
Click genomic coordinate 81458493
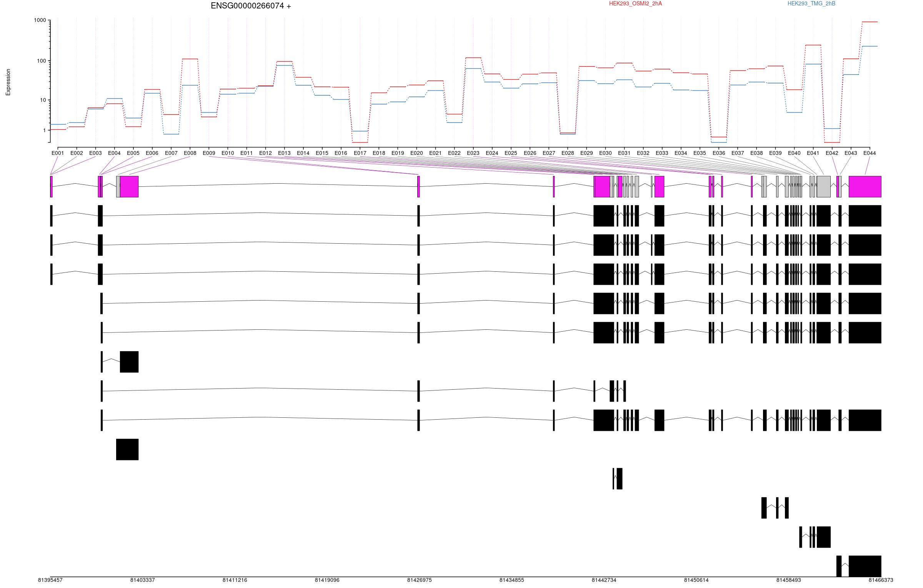coord(789,580)
